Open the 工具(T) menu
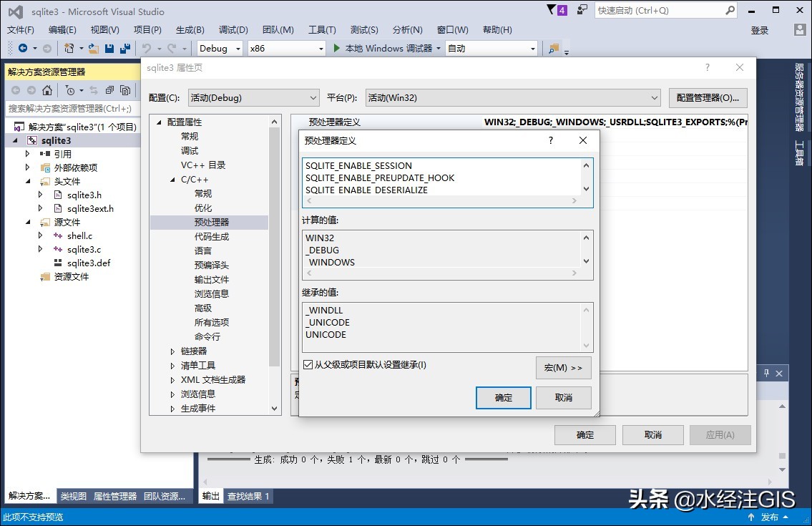This screenshot has width=812, height=526. pos(322,29)
